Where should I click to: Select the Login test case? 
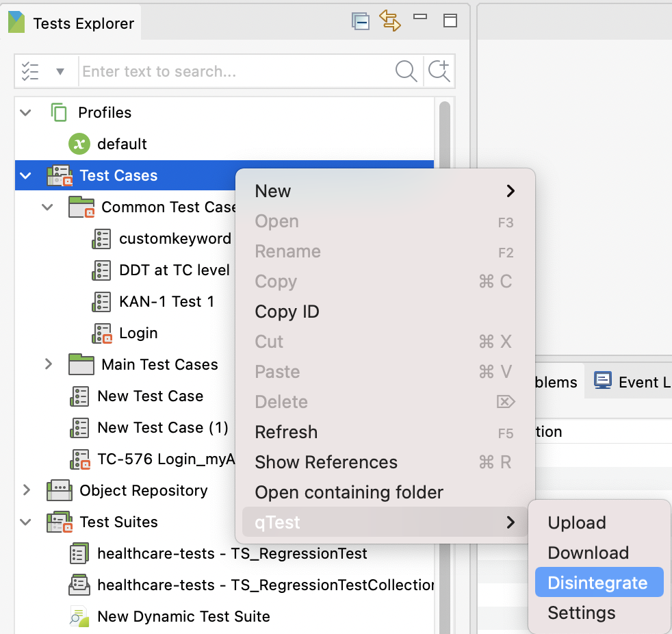(138, 333)
